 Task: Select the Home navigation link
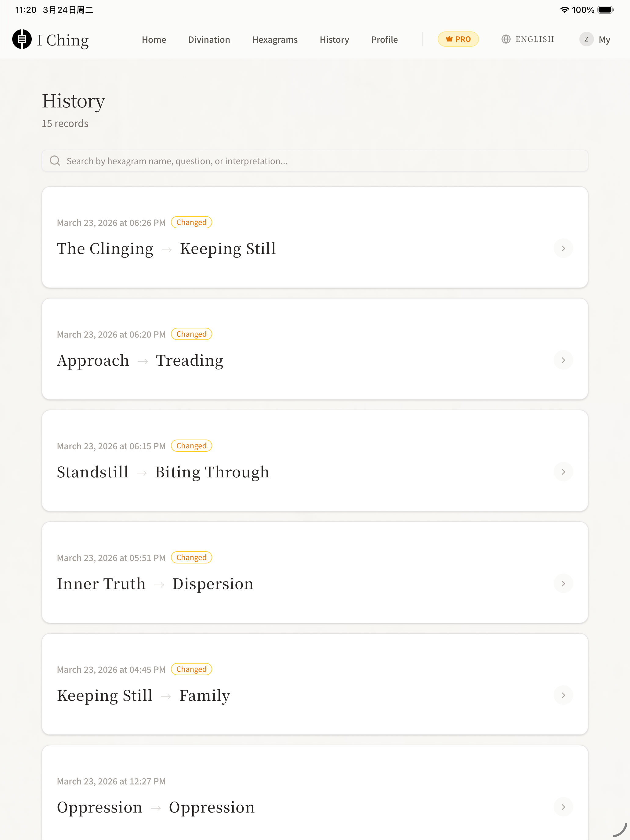[154, 39]
